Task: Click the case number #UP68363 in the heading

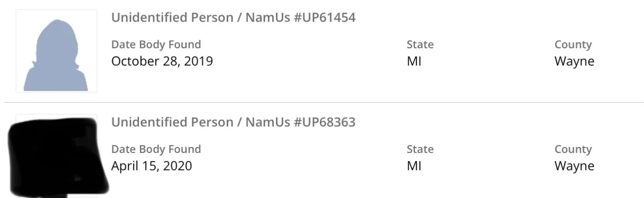Action: [324, 122]
